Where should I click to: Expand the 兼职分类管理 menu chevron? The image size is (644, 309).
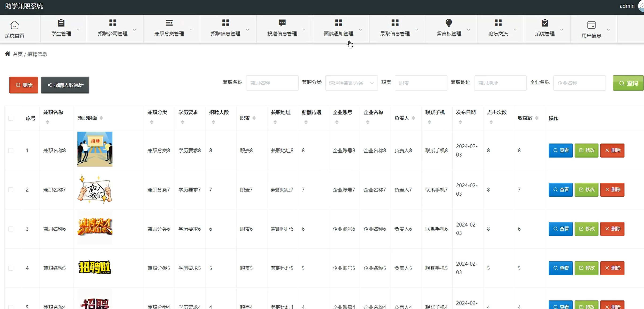(x=191, y=30)
